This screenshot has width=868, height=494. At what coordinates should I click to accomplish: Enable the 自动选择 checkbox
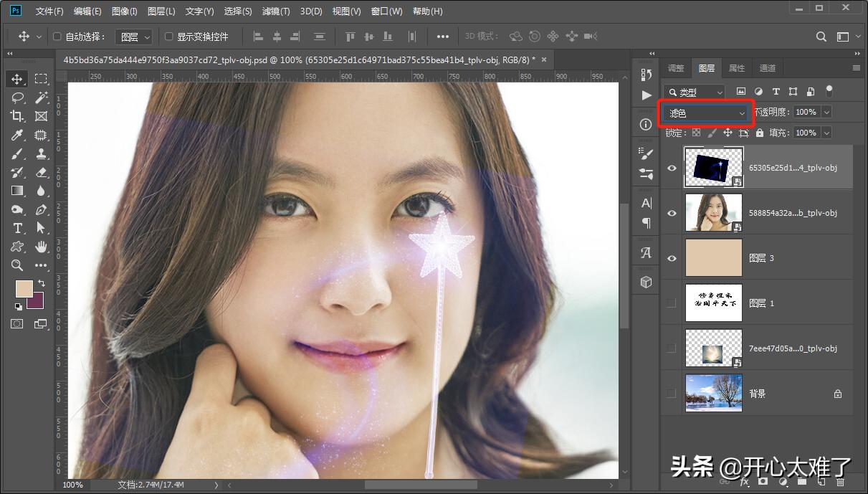click(57, 37)
